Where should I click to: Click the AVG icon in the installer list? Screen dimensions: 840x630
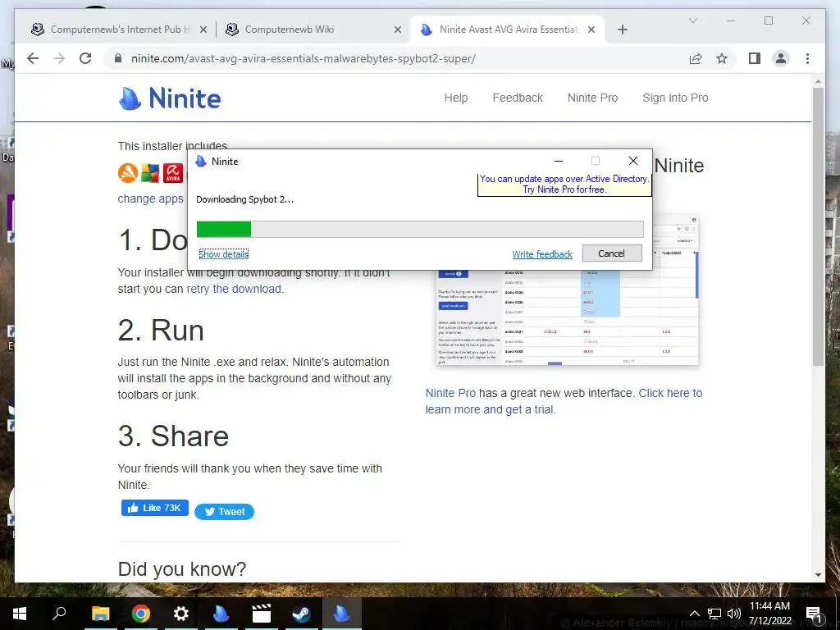(x=150, y=173)
